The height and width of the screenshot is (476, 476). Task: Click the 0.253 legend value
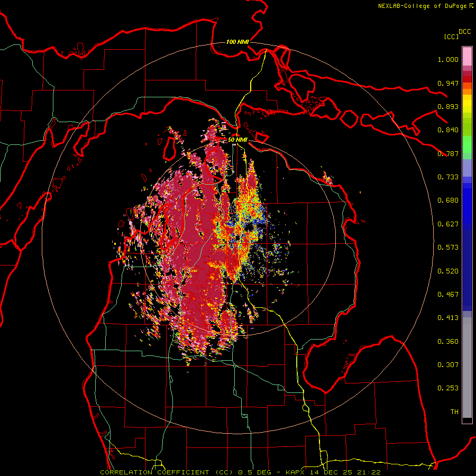448,388
